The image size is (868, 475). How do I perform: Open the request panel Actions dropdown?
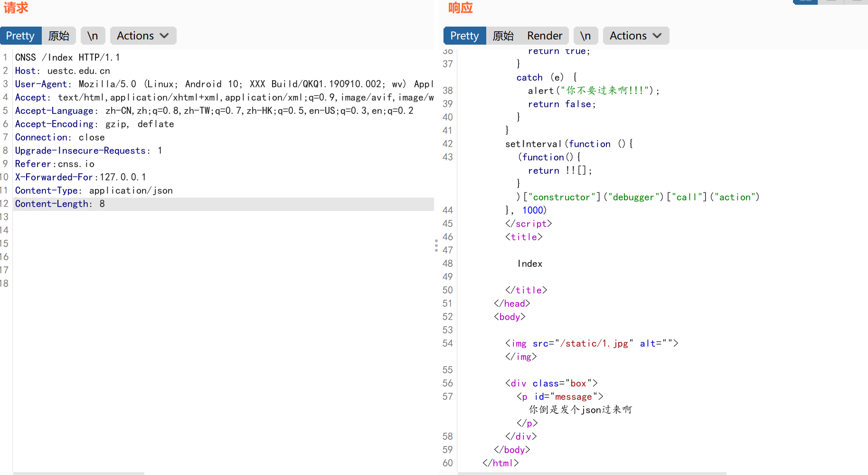(143, 36)
